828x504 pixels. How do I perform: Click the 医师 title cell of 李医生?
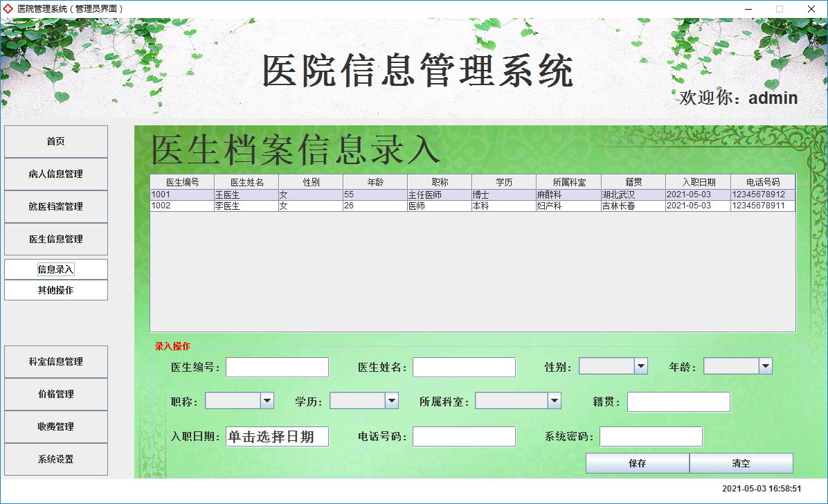[440, 206]
